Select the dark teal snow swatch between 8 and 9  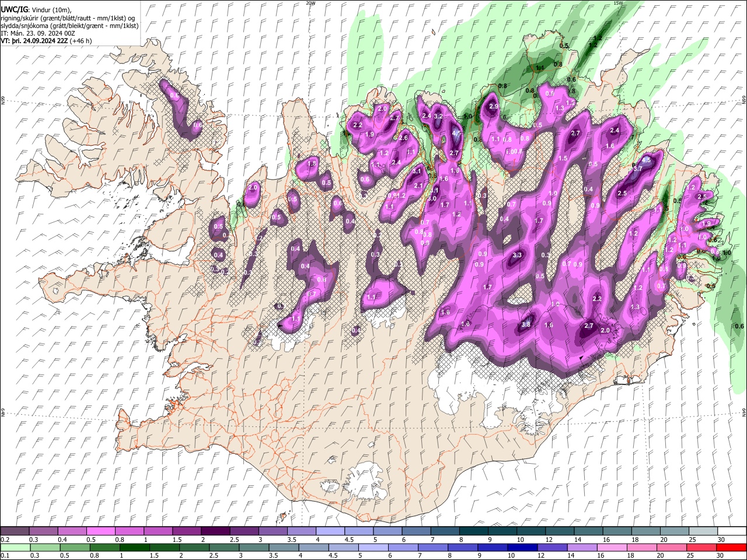pyautogui.click(x=473, y=531)
